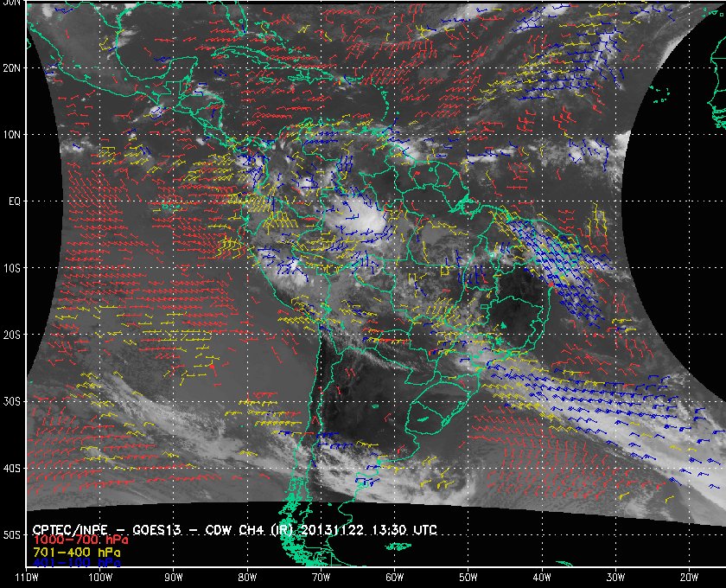Click the 30S latitude label
726x588 pixels.
pyautogui.click(x=11, y=401)
